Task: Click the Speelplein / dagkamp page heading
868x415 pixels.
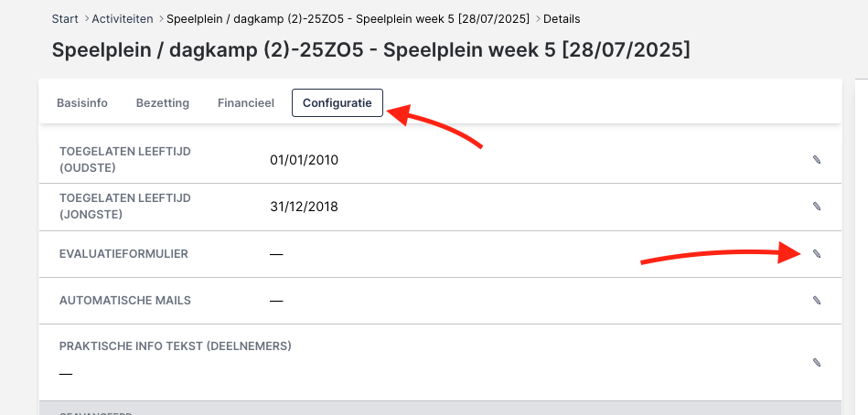Action: coord(370,49)
